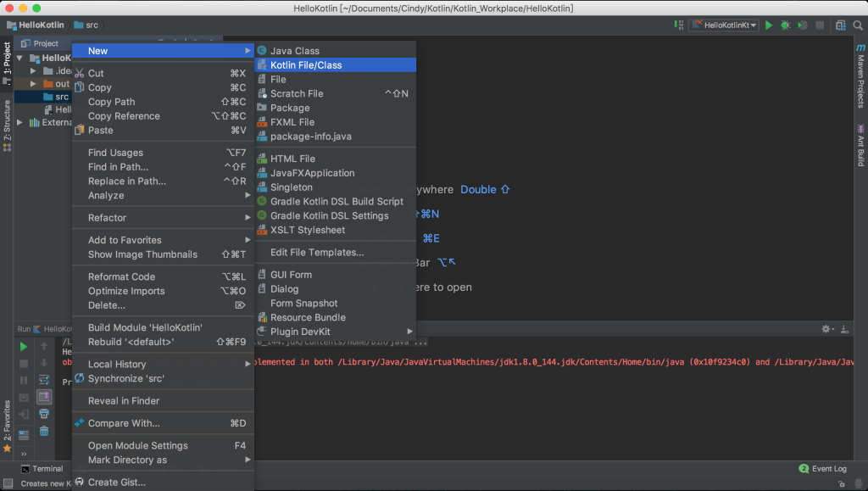Select Reveal in Finder
The image size is (868, 491).
(x=163, y=401)
